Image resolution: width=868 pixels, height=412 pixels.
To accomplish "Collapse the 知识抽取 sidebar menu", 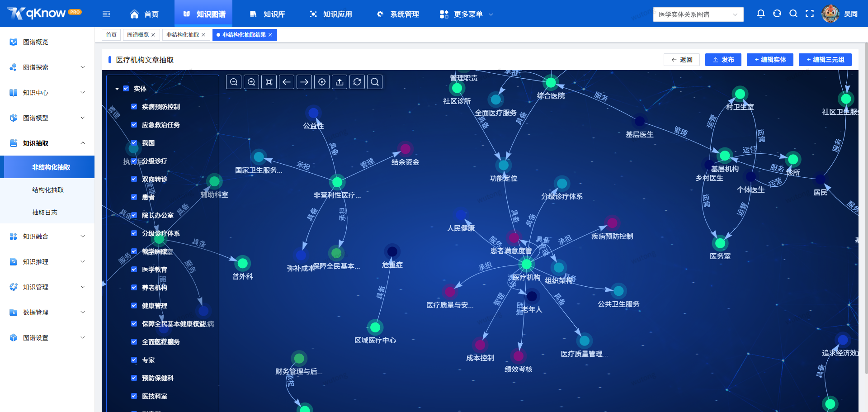I will coord(47,143).
